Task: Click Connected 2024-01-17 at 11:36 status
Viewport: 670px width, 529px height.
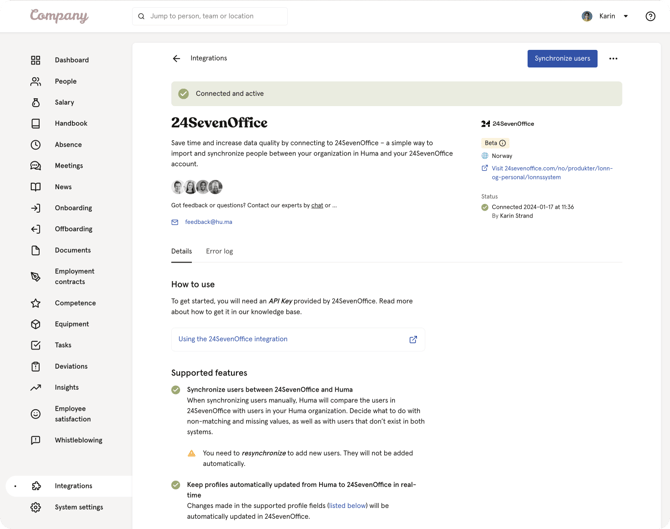Action: [532, 207]
